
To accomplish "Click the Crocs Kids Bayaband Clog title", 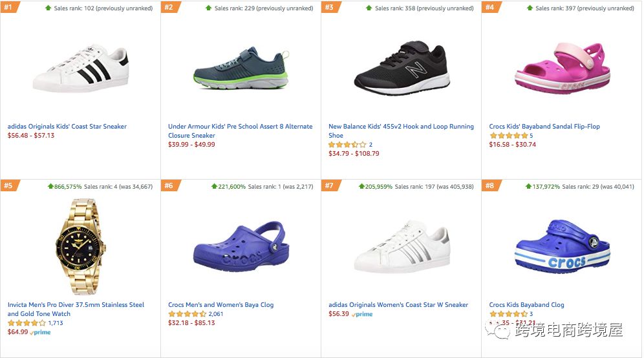I will (x=526, y=305).
